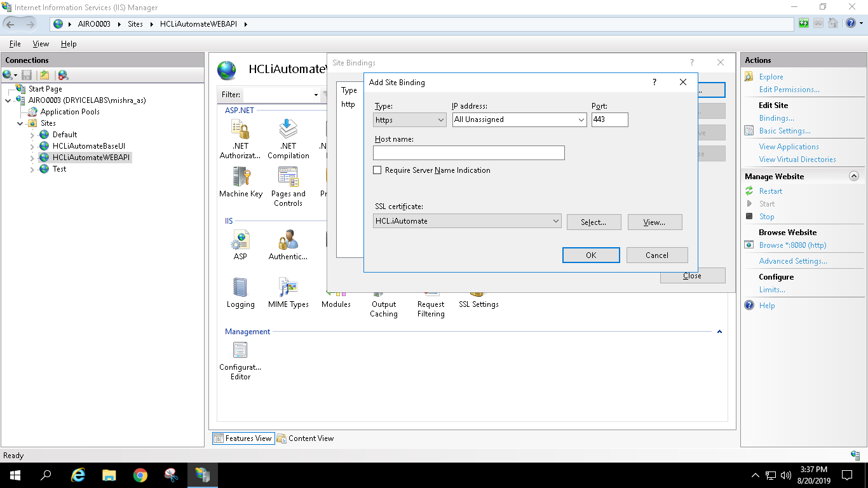Click View Virtual Directories link
Viewport: 868px width, 488px height.
[797, 159]
